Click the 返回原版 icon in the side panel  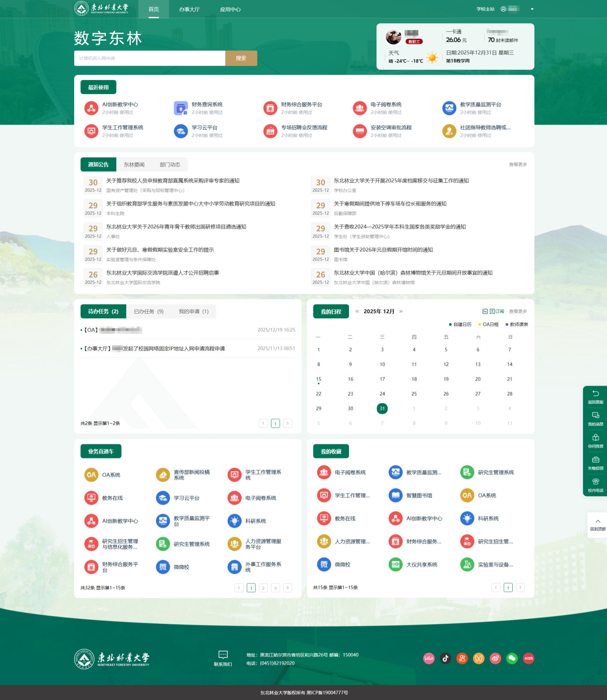point(595,394)
